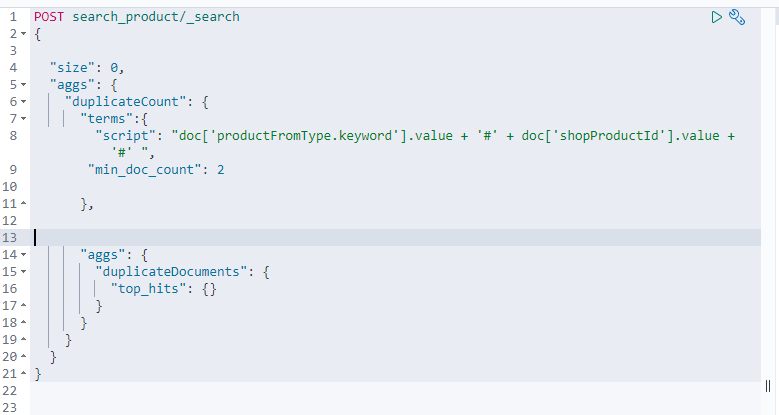
Task: Click the closing fold marker on line 21
Action: 23,373
